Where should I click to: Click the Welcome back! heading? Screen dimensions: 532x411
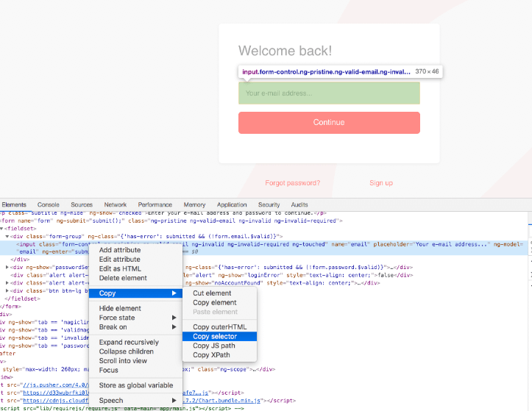[x=285, y=51]
